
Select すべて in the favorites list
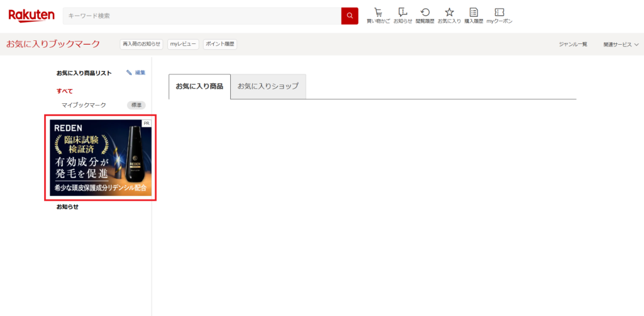click(64, 91)
